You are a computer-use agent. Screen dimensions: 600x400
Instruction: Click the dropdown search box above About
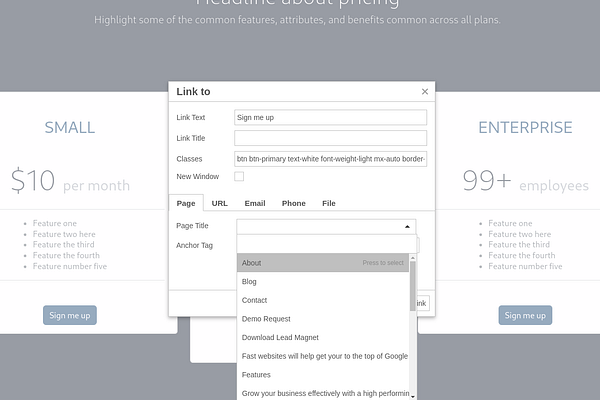tap(326, 244)
